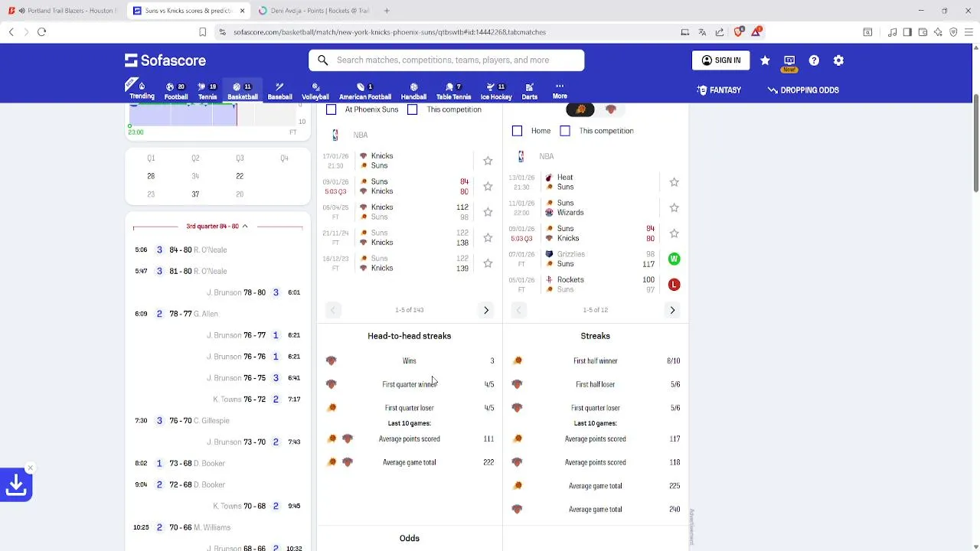The width and height of the screenshot is (980, 551).
Task: Go to next page of 1-5 of 12
Action: tap(672, 310)
